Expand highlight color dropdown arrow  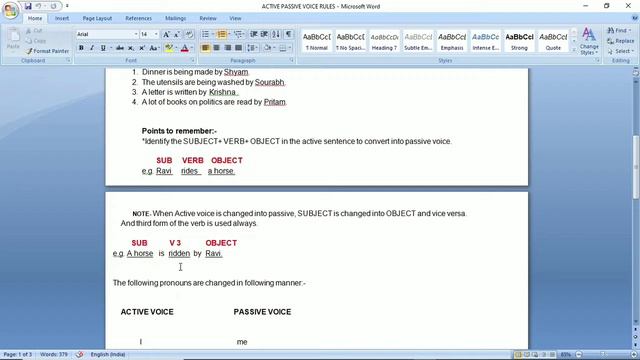click(176, 48)
